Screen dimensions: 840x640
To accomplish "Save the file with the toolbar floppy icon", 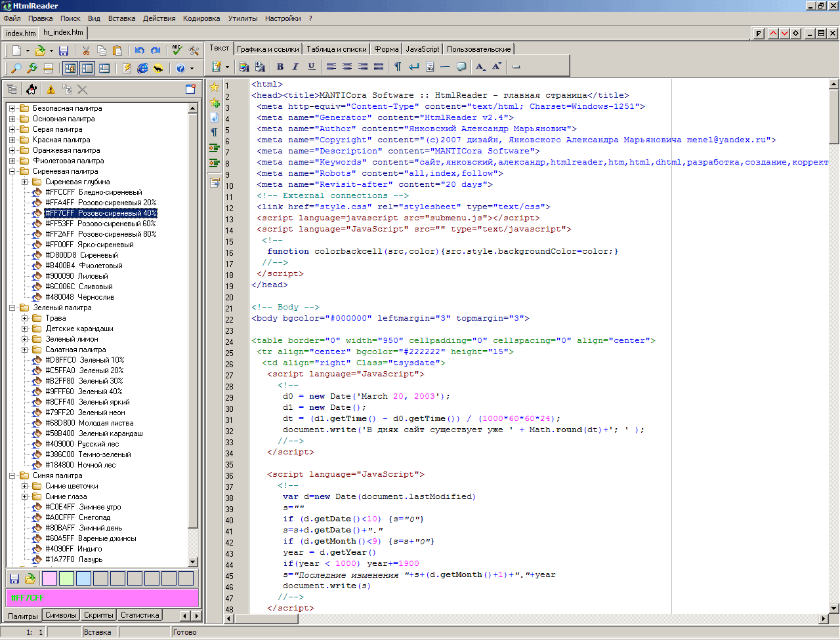I will [64, 50].
